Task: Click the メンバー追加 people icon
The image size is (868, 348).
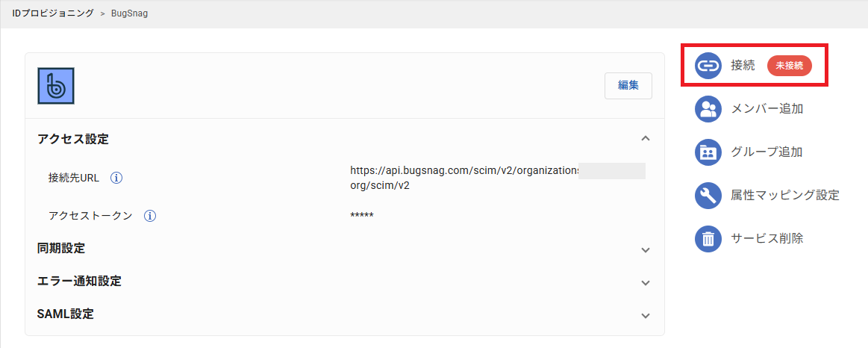Action: click(x=708, y=109)
